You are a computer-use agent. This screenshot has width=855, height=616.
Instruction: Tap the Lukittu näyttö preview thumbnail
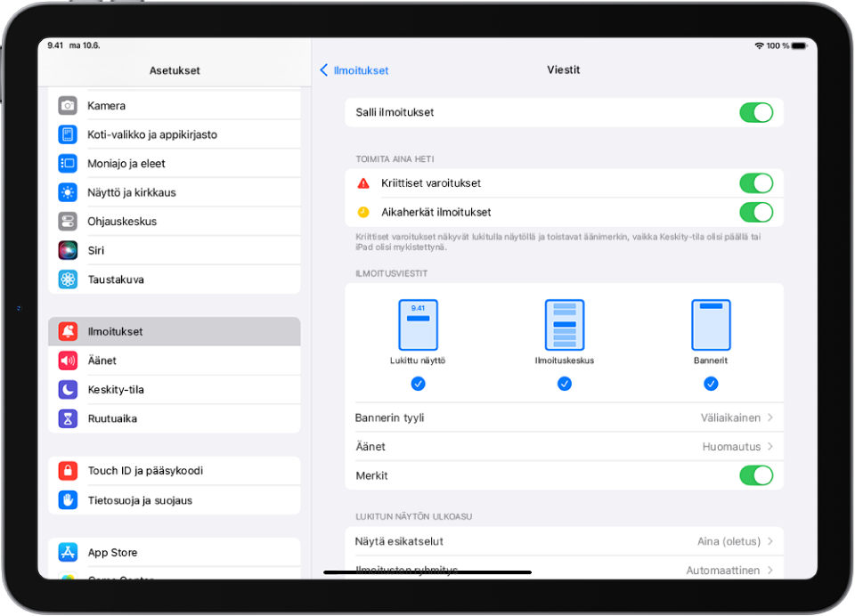click(x=419, y=325)
